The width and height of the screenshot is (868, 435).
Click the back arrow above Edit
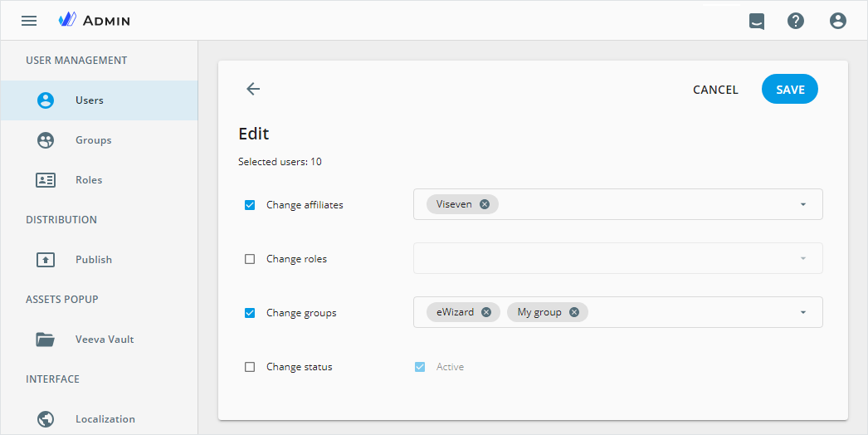click(x=253, y=90)
